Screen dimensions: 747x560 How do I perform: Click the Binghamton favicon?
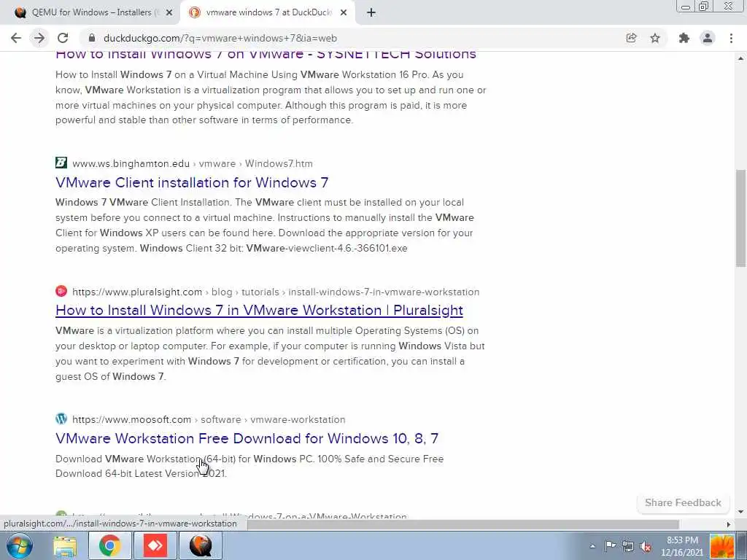61,163
